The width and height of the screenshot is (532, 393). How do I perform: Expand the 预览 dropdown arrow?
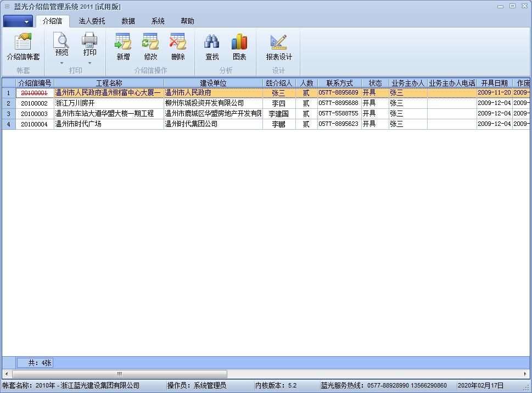tap(61, 63)
